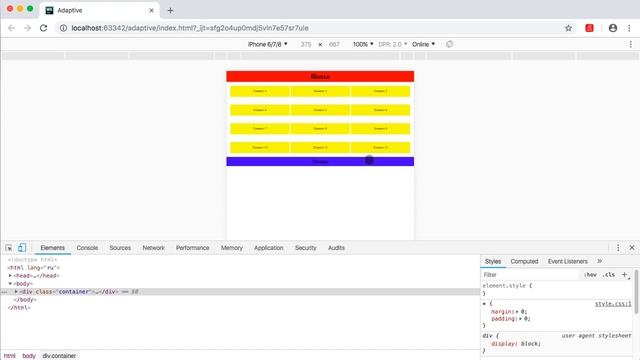Switch to the Performance tab
The image size is (640, 360).
coord(192,248)
